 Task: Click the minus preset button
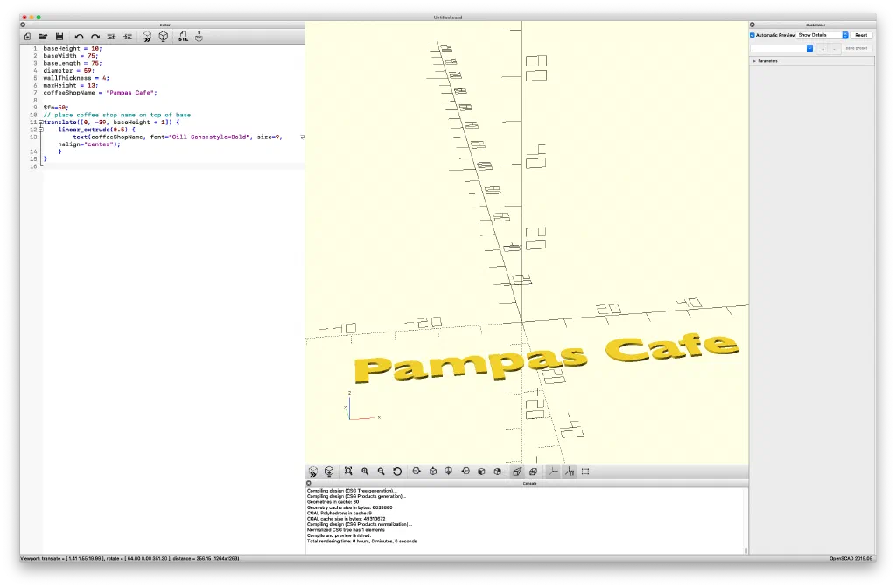coord(834,49)
